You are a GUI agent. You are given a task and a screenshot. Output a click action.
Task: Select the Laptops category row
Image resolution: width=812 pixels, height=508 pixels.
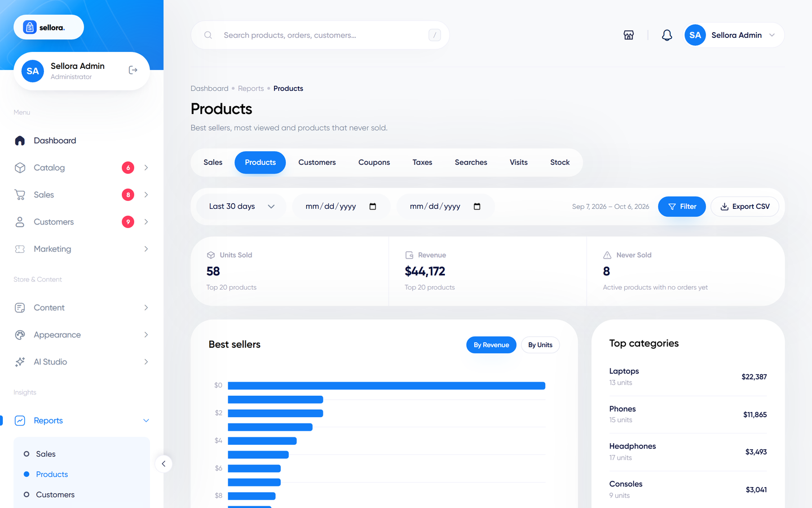tap(688, 376)
